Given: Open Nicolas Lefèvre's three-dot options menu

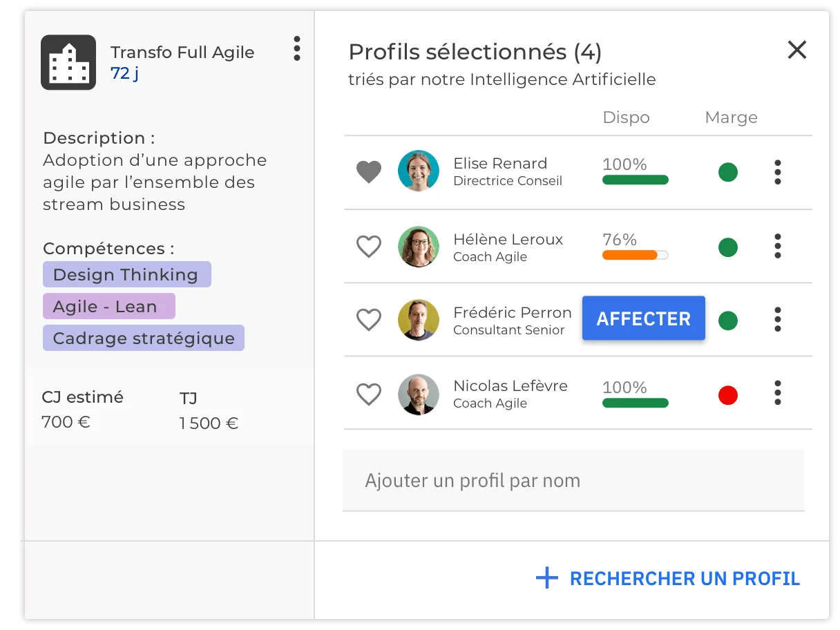Looking at the screenshot, I should point(778,392).
